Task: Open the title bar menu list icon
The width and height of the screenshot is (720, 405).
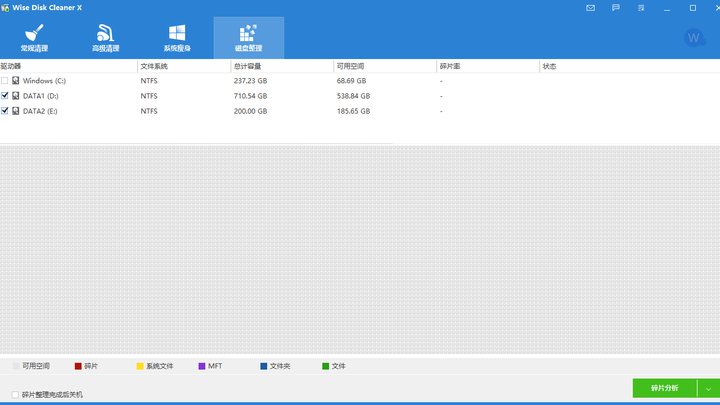Action: coord(641,8)
